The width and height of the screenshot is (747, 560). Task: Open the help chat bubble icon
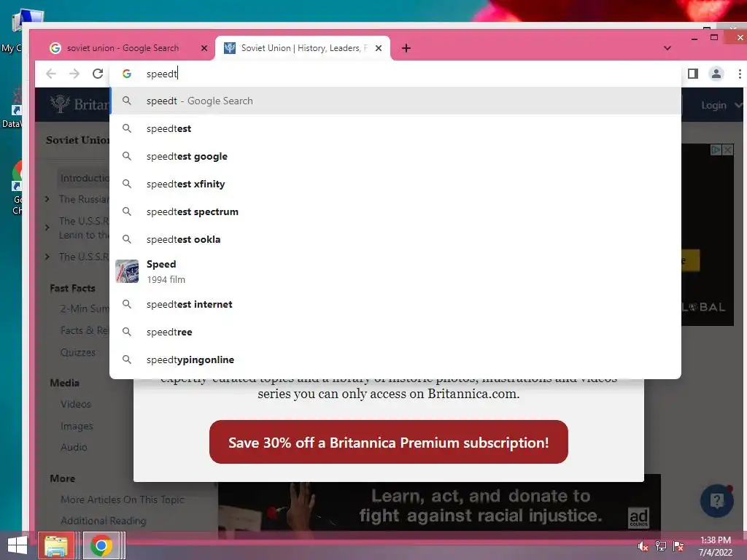(x=717, y=500)
